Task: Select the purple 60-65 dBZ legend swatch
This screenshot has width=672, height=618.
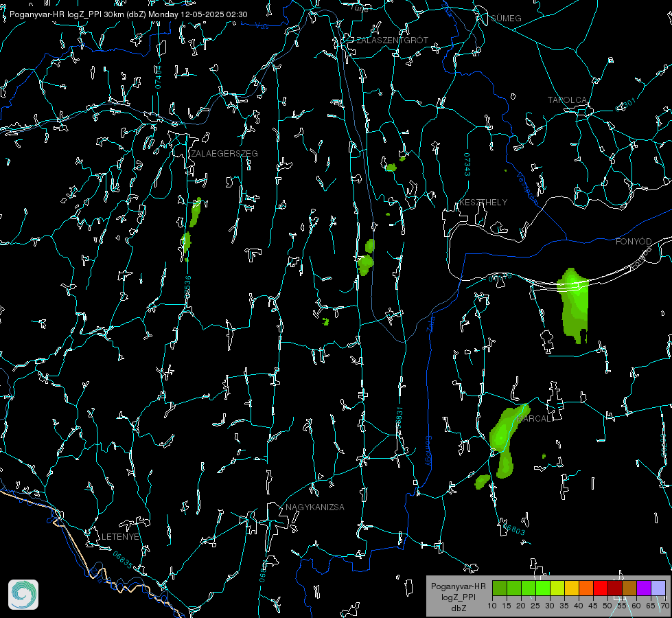Action: (x=643, y=588)
